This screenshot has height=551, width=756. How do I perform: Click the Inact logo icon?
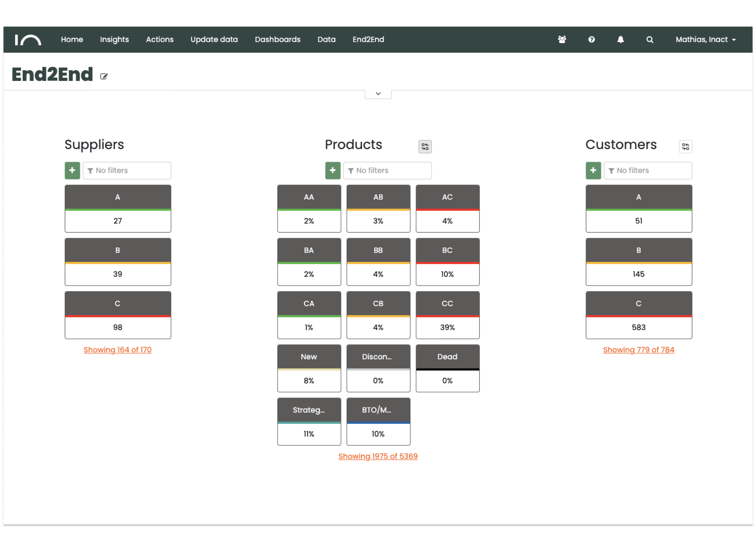[28, 40]
